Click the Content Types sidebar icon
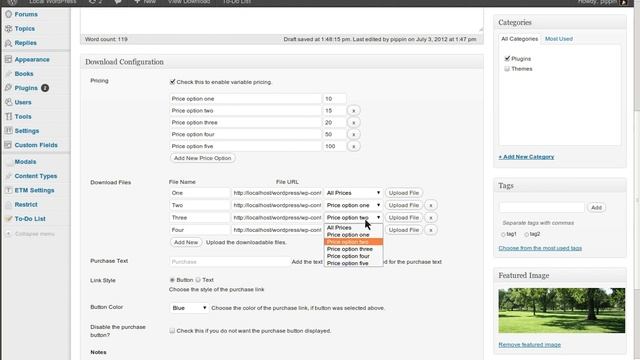The image size is (640, 360). (8, 176)
